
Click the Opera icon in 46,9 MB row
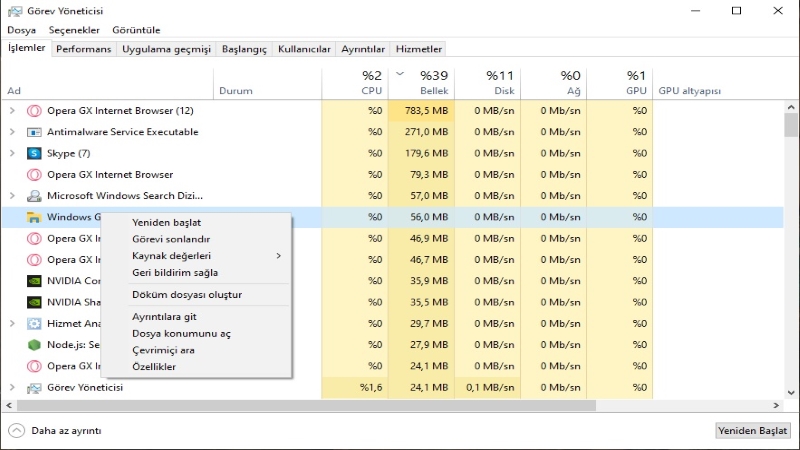point(34,238)
